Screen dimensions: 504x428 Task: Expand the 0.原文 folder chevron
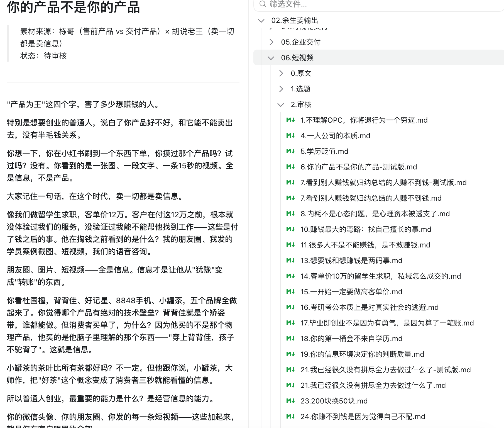(281, 73)
